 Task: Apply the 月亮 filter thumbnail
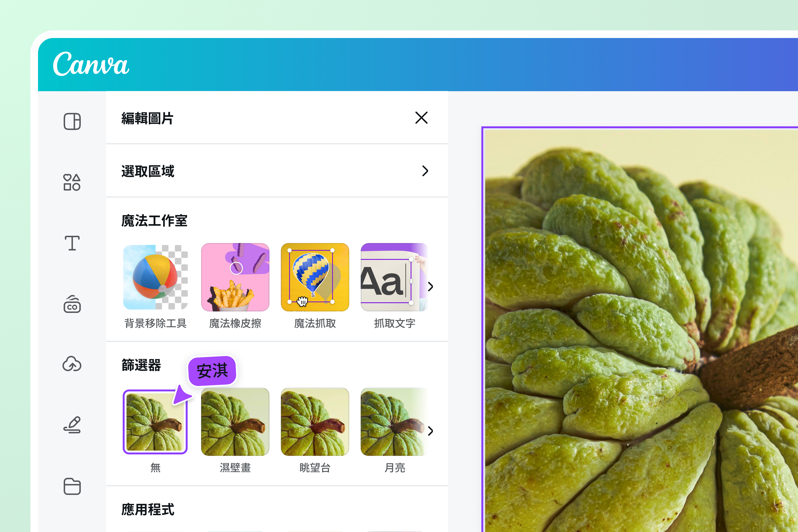coord(394,422)
